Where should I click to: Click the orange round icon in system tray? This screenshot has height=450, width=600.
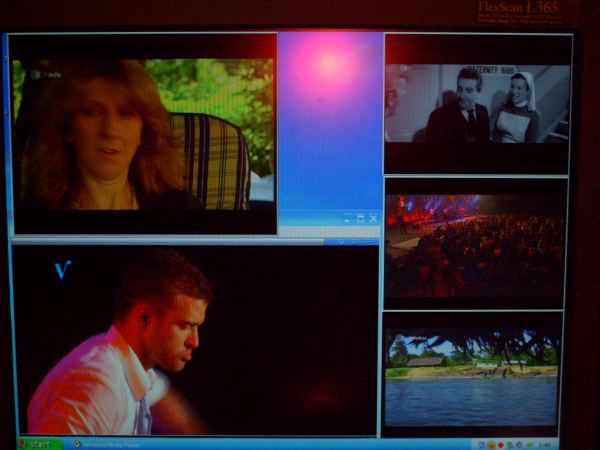[491, 445]
